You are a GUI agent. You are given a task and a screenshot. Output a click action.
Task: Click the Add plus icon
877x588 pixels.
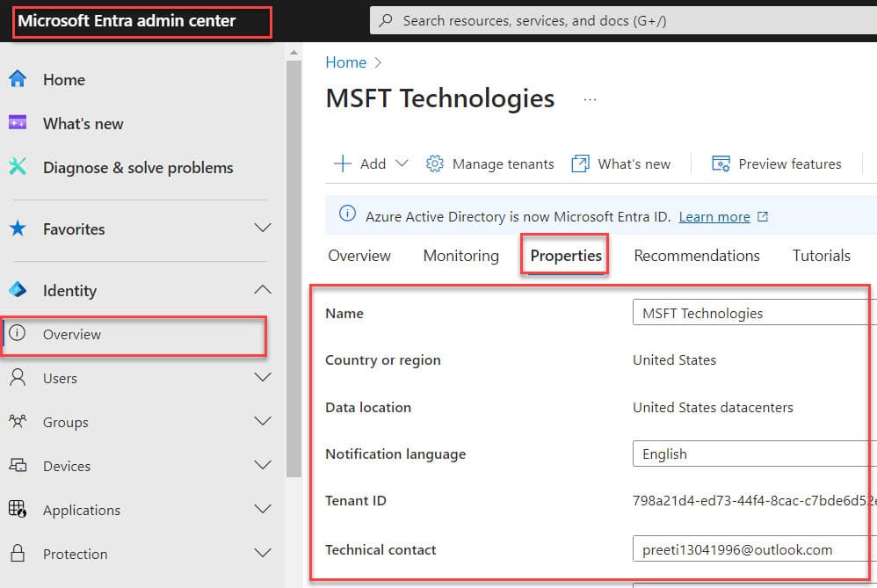coord(343,163)
